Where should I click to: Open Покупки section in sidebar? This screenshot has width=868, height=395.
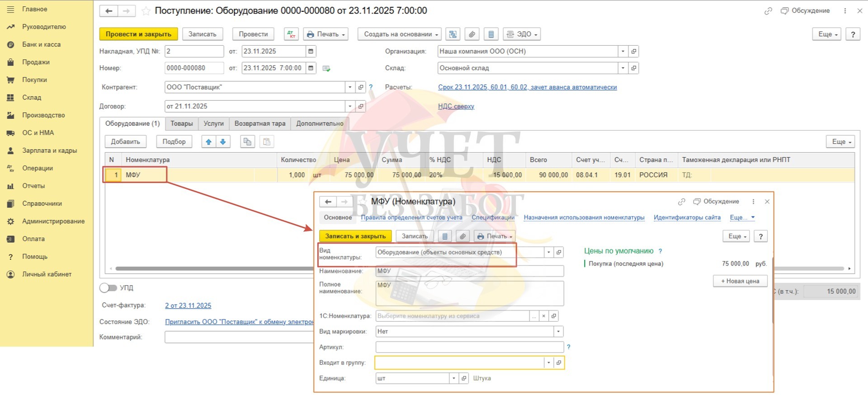coord(34,80)
